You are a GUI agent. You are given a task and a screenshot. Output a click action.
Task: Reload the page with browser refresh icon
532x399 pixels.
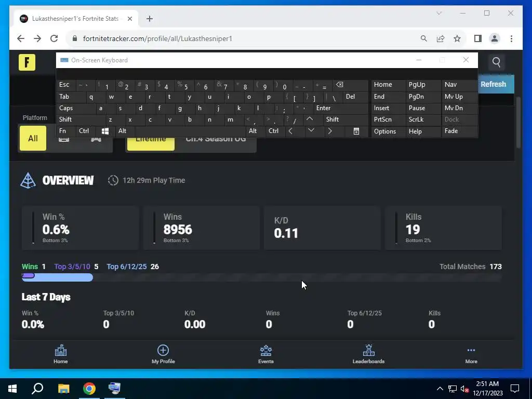[x=54, y=38]
